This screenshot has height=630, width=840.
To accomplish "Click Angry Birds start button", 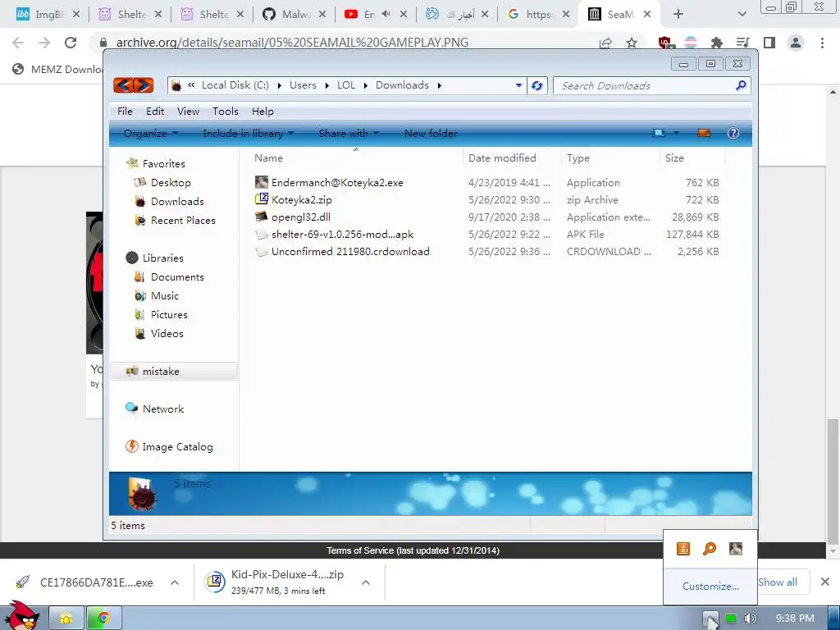I will pyautogui.click(x=21, y=615).
